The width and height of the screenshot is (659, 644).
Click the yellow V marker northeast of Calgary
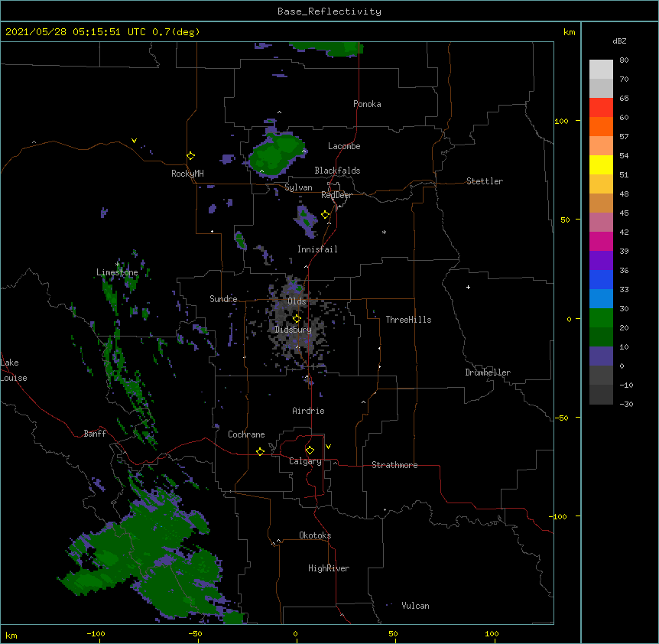[x=328, y=447]
